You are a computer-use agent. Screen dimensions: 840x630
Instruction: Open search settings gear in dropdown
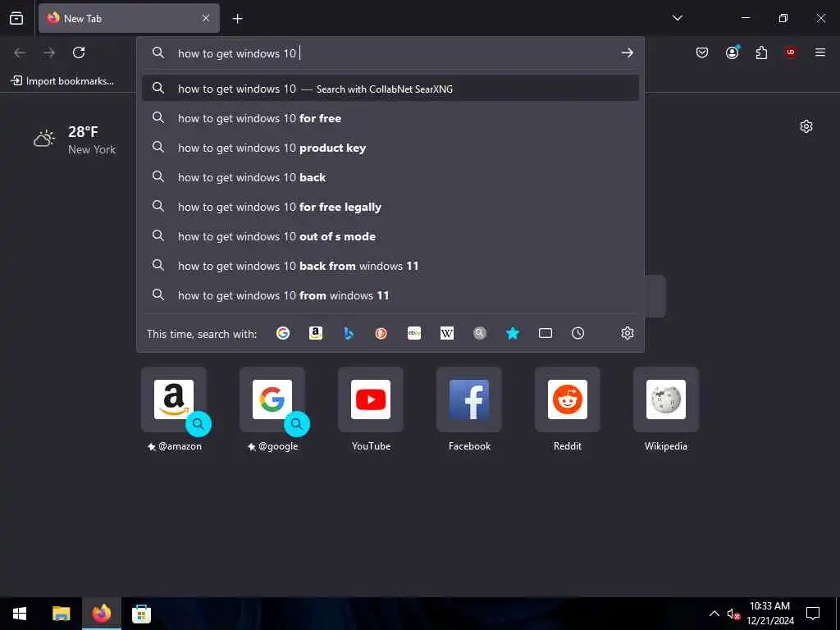[628, 333]
